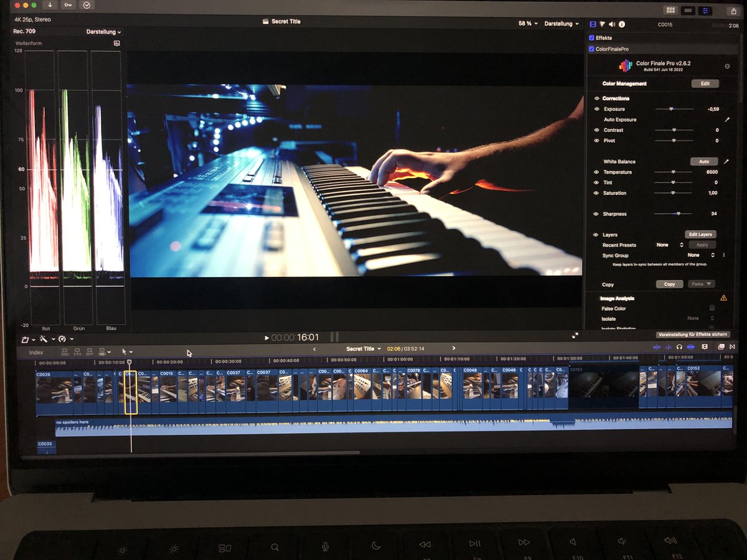
Task: Click the Exposure slider
Action: pos(674,109)
